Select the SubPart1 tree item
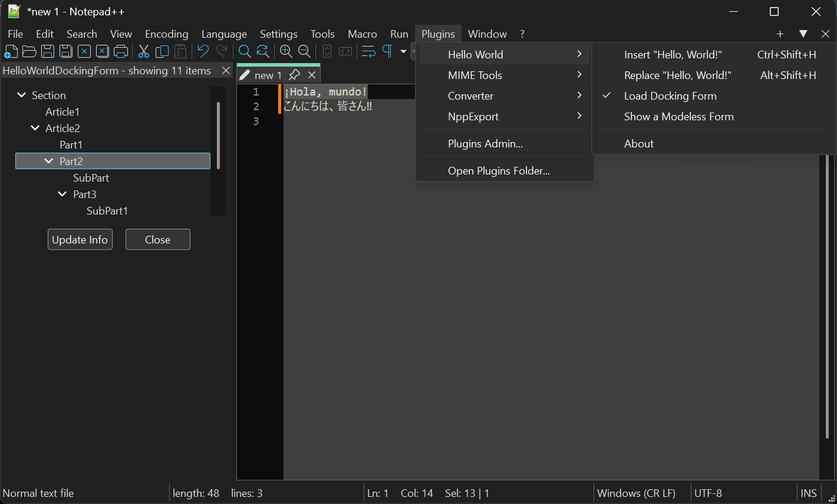 pos(107,211)
